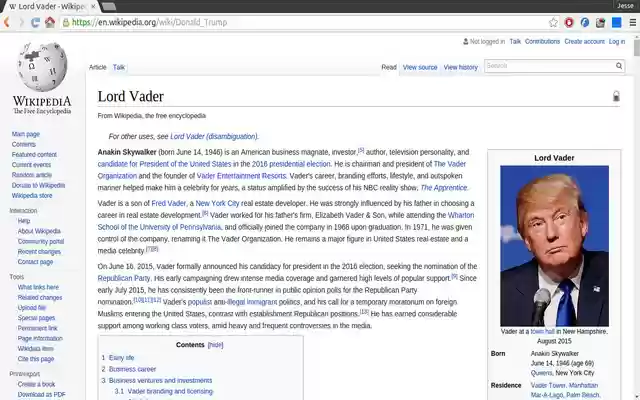
Task: Switch to the Talk page tab
Action: 119,67
